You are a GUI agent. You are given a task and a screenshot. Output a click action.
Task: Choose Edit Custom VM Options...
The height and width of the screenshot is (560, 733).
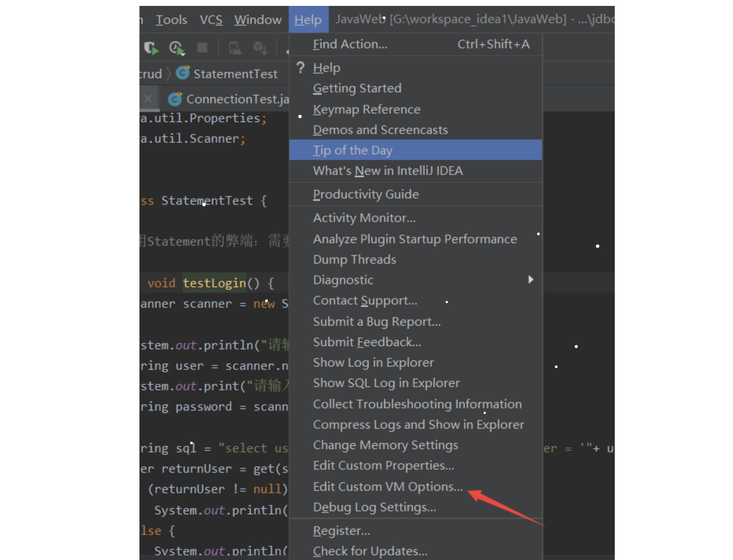(x=416, y=486)
